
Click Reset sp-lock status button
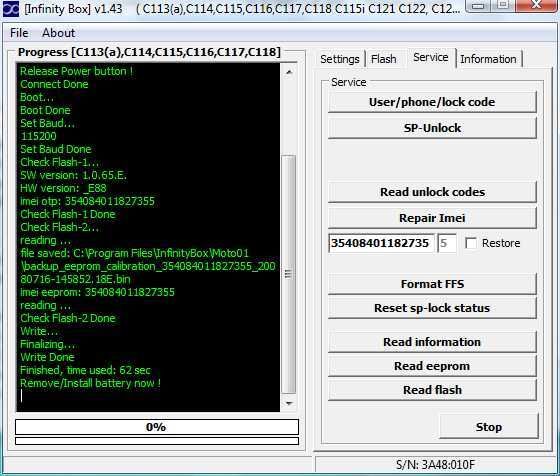point(432,308)
